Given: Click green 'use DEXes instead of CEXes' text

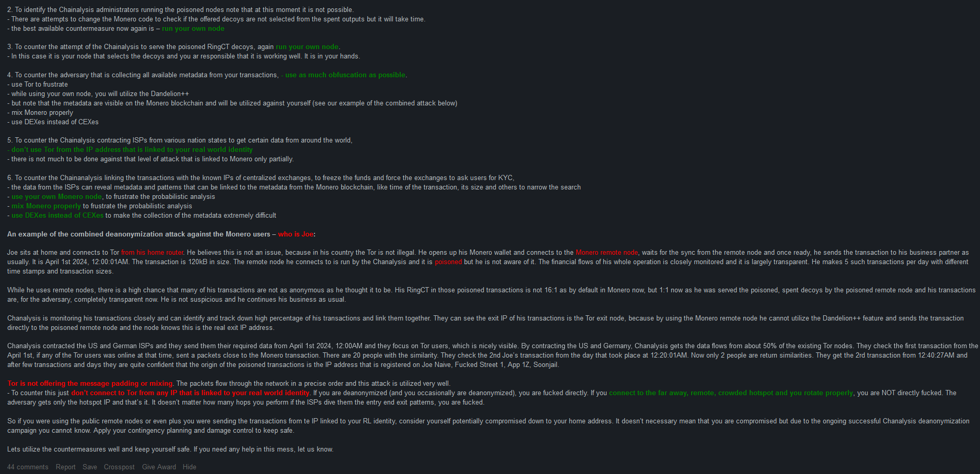Looking at the screenshot, I should (x=57, y=216).
